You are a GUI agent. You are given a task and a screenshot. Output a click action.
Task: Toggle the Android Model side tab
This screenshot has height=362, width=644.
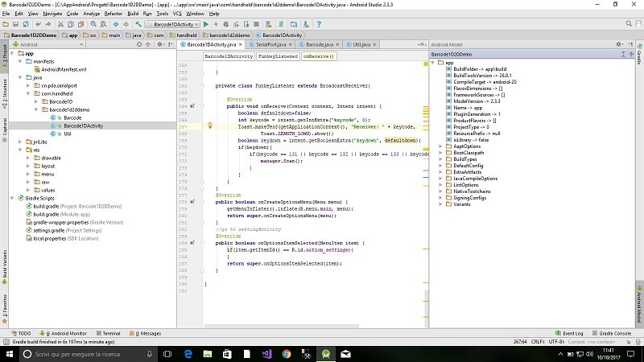pos(639,304)
